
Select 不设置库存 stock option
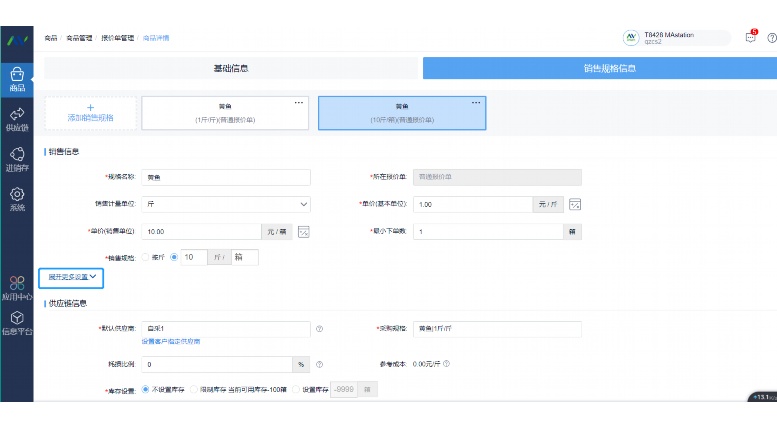point(145,389)
